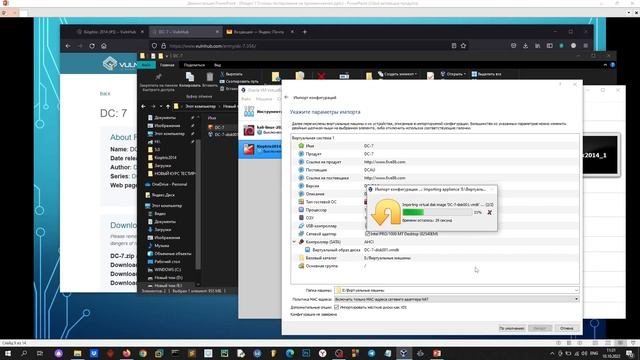Click the yellow import arrow icon in progress dialog
Screen dimensions: 640x360
[x=386, y=212]
